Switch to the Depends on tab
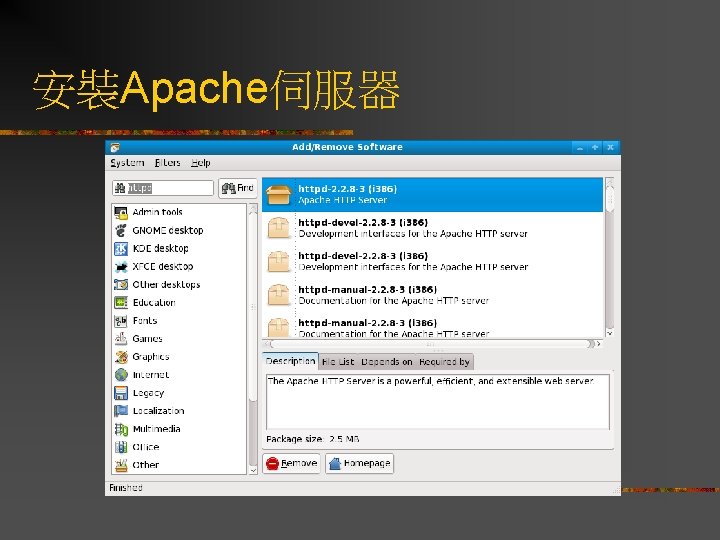 (387, 362)
